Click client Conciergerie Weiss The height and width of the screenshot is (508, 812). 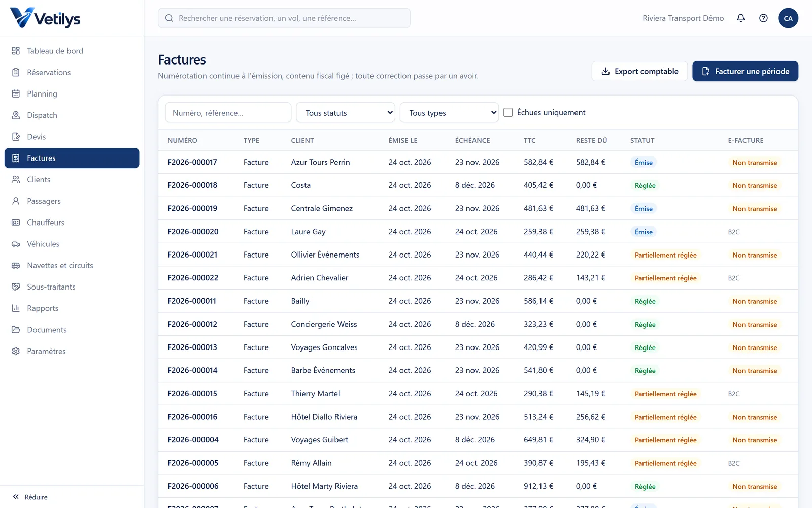[324, 324]
